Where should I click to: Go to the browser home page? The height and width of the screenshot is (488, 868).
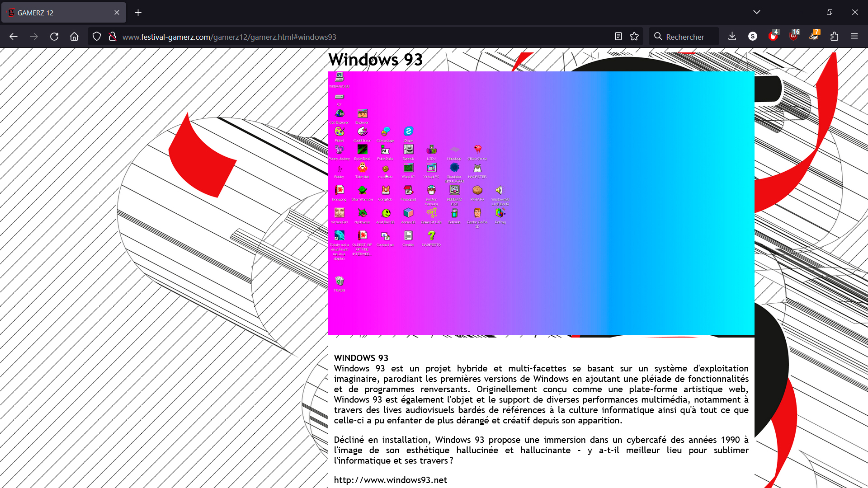tap(75, 37)
